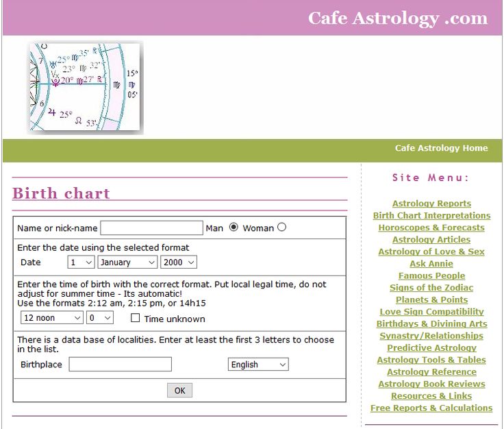This screenshot has height=429, width=504.
Task: Open Astrology Book Reviews link
Action: 431,384
